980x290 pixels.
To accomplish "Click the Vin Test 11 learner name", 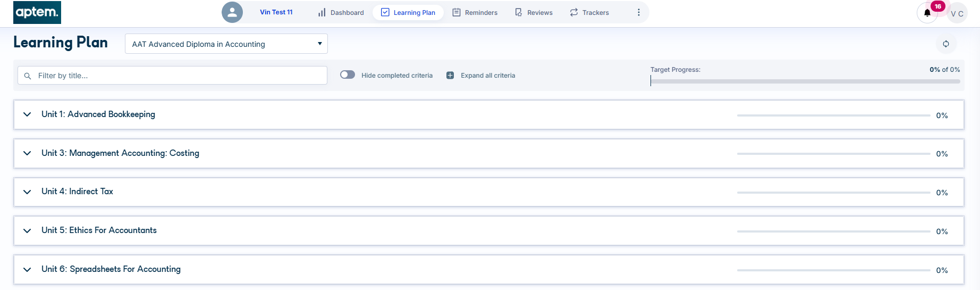I will click(x=276, y=12).
